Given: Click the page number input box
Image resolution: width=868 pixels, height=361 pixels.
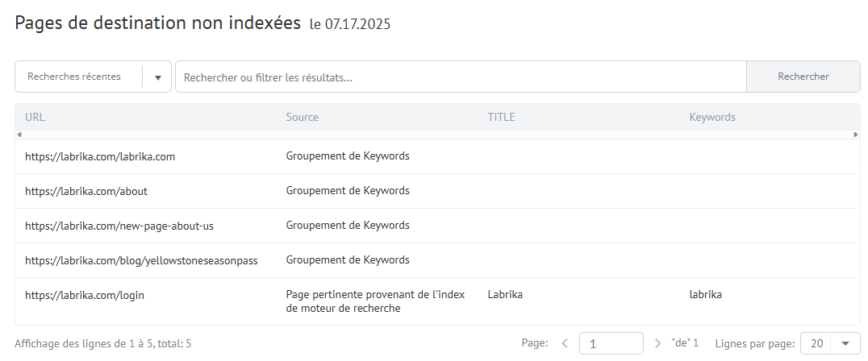Looking at the screenshot, I should coord(611,343).
